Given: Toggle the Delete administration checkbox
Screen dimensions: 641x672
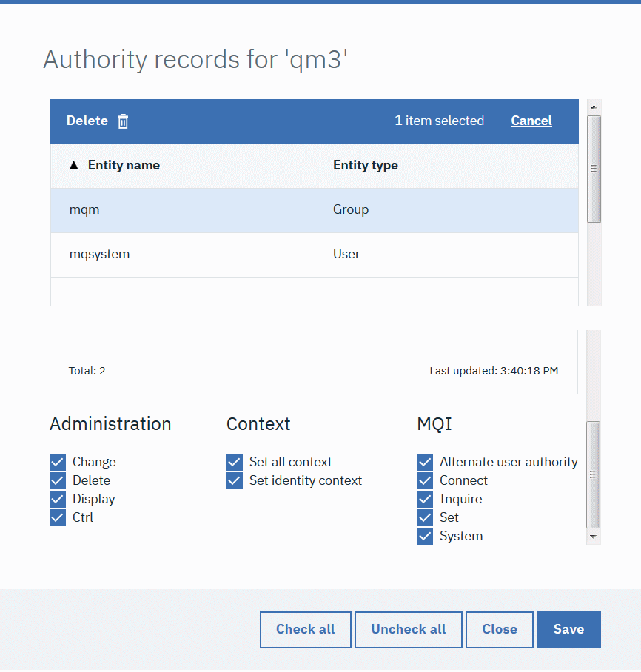Looking at the screenshot, I should [x=58, y=480].
